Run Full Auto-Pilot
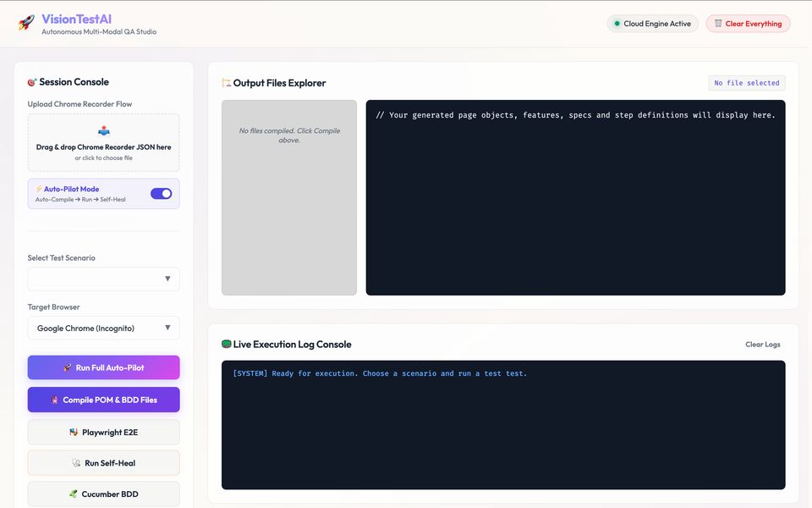Screen dimensions: 812x508 (103, 367)
